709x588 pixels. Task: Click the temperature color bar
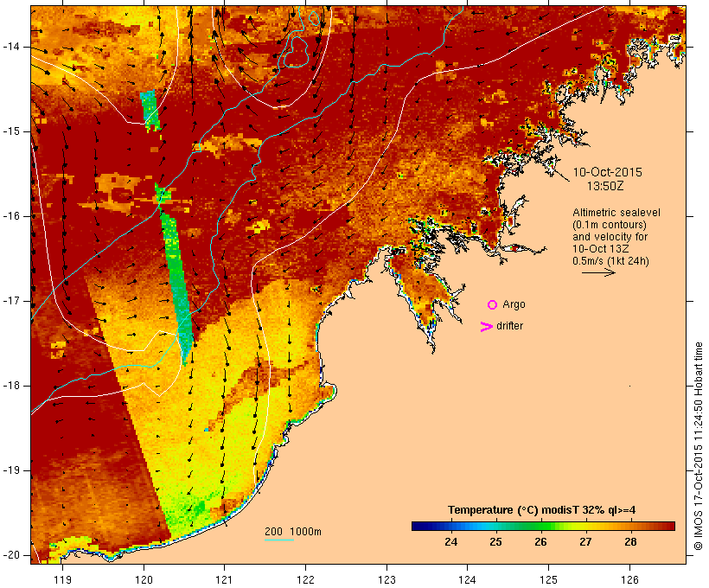(x=543, y=526)
